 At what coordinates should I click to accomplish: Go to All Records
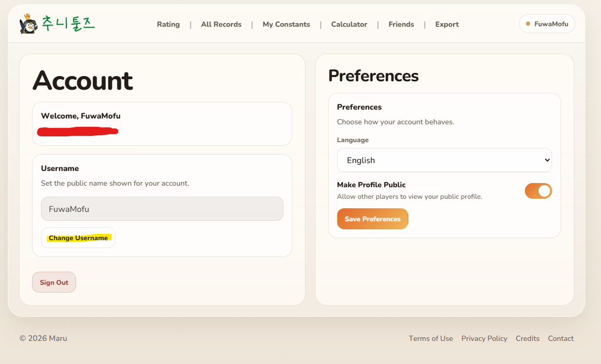(221, 24)
